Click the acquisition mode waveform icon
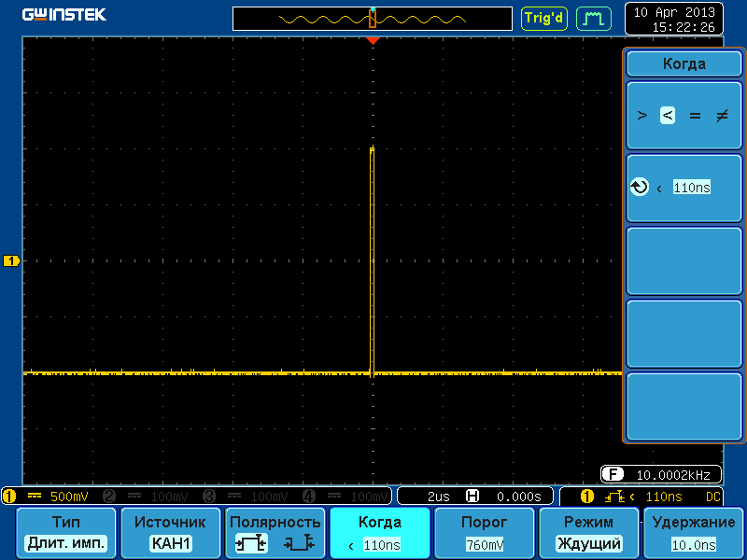This screenshot has width=747, height=560. [x=593, y=18]
